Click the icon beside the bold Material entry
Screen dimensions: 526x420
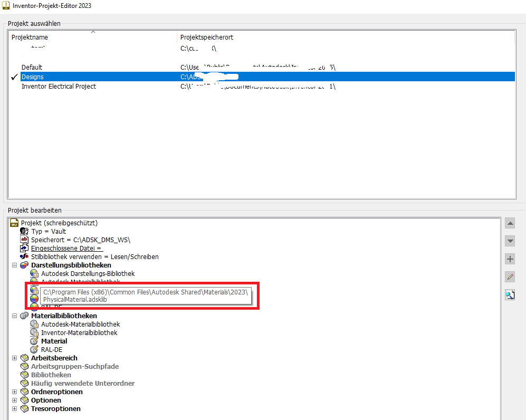coord(34,341)
